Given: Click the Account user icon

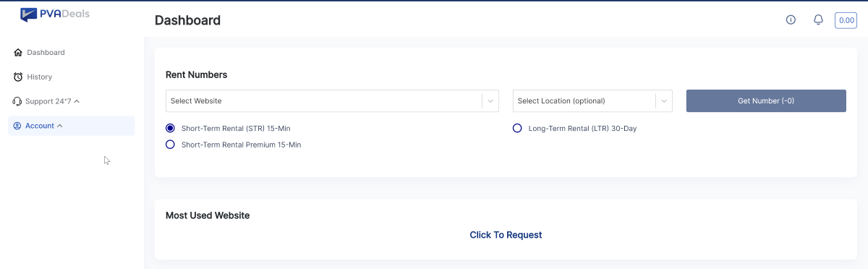Looking at the screenshot, I should point(17,126).
